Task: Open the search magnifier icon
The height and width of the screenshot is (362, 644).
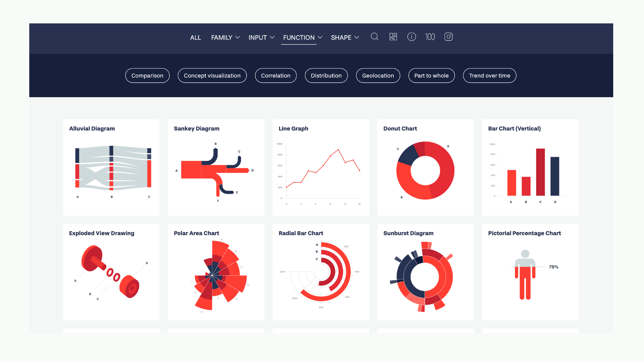Action: coord(375,37)
